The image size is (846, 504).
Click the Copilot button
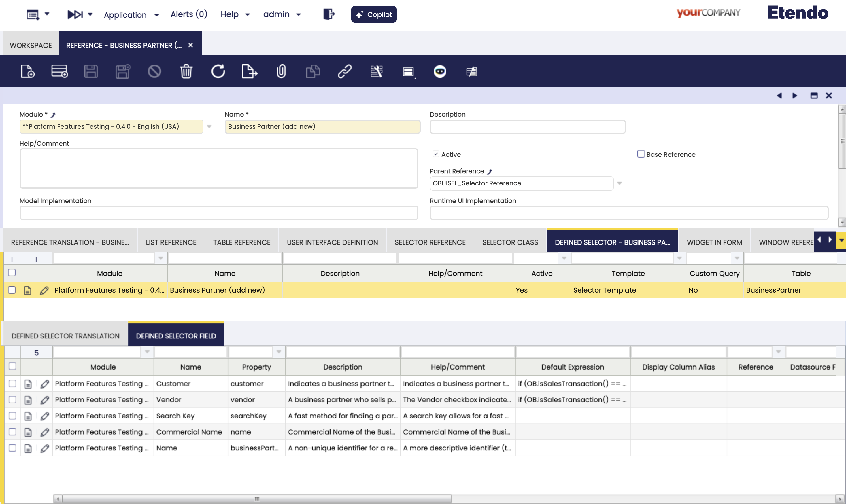click(x=374, y=14)
